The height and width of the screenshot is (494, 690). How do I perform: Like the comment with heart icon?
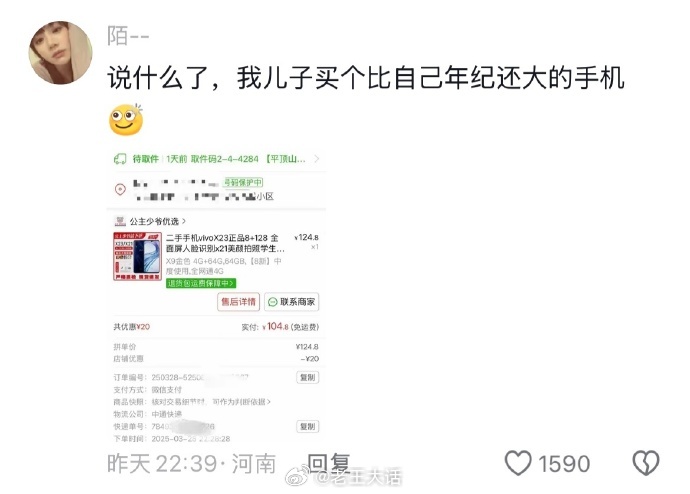pyautogui.click(x=518, y=463)
